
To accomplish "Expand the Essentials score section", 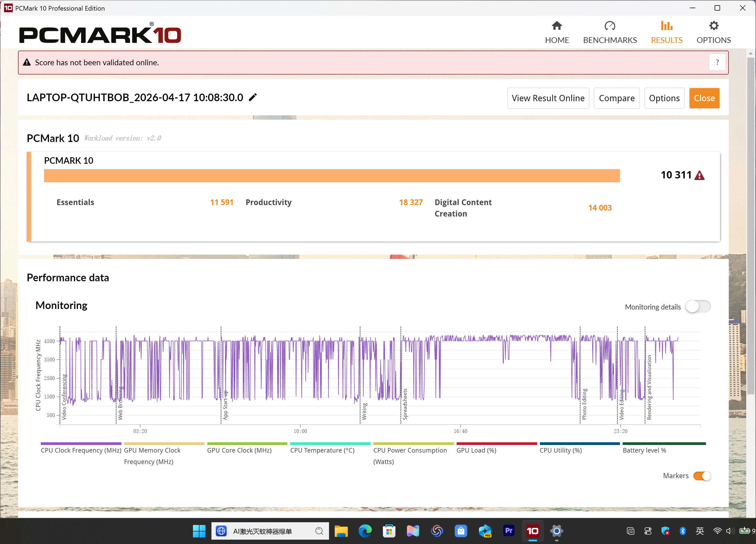I will tap(75, 202).
